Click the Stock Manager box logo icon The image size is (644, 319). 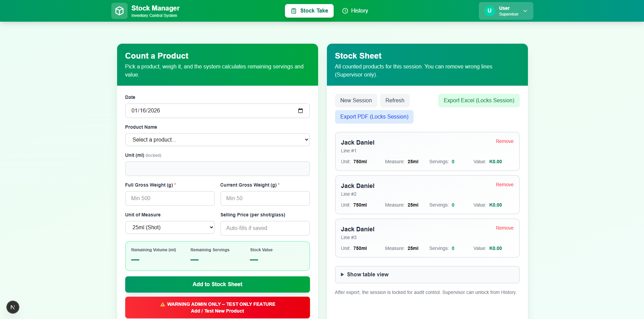[119, 11]
